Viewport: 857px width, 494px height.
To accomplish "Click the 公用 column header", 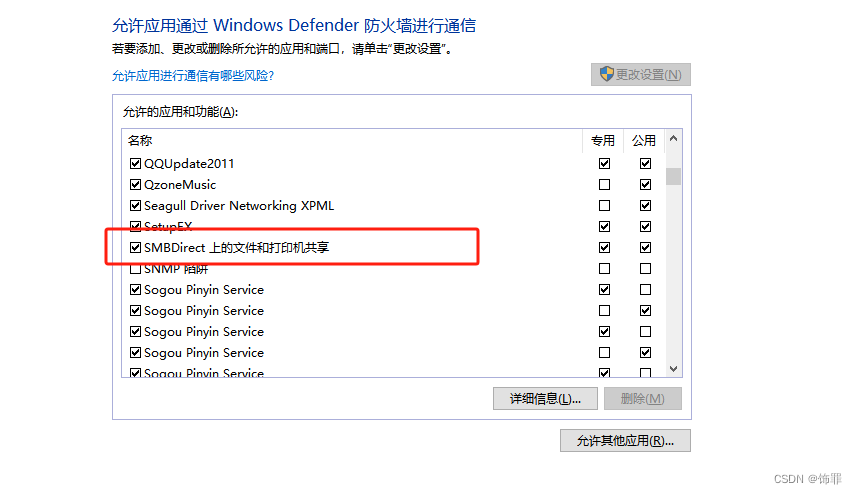I will pos(644,140).
